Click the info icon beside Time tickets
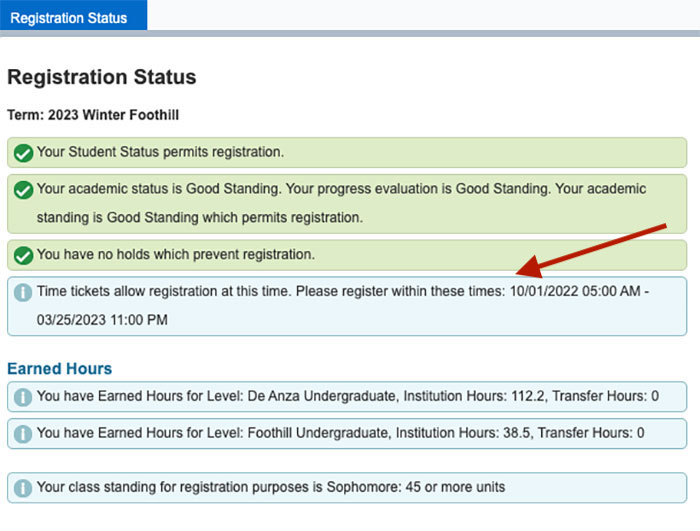Viewport: 700px width, 531px height. click(21, 292)
